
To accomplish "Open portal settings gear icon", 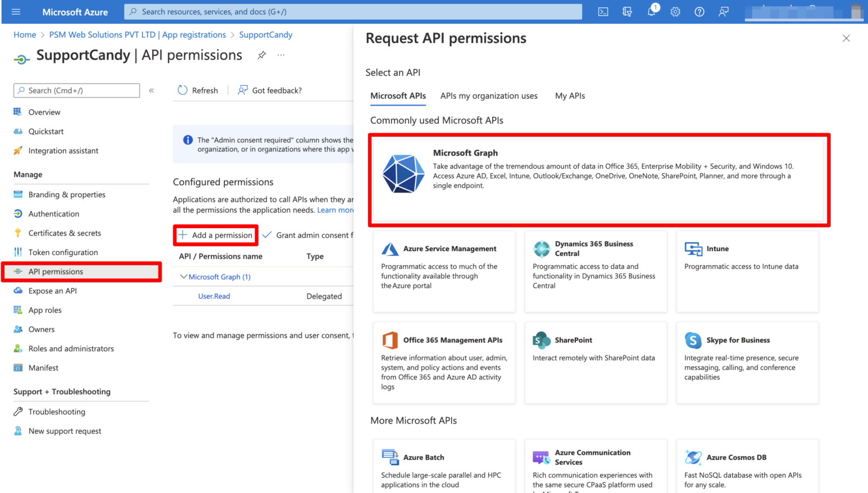I will click(x=675, y=12).
